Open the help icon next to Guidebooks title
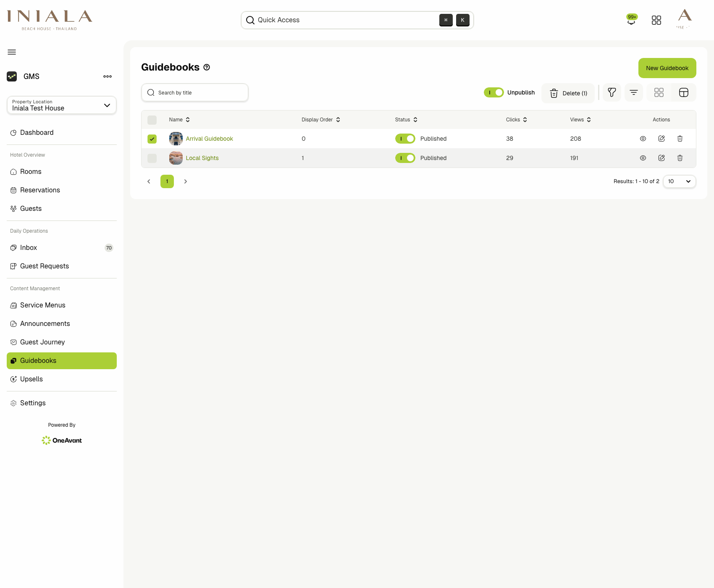Image resolution: width=714 pixels, height=588 pixels. [x=206, y=67]
